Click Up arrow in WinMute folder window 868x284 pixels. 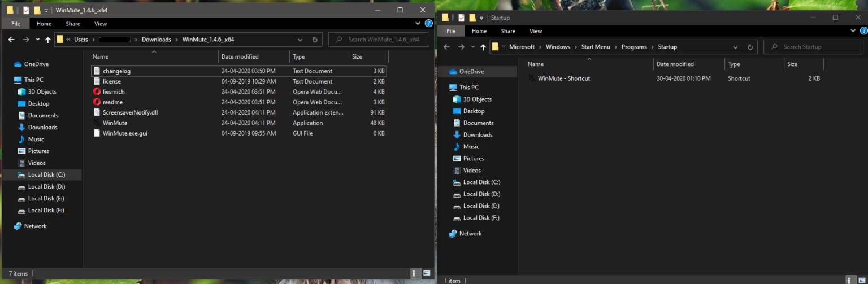pos(47,40)
